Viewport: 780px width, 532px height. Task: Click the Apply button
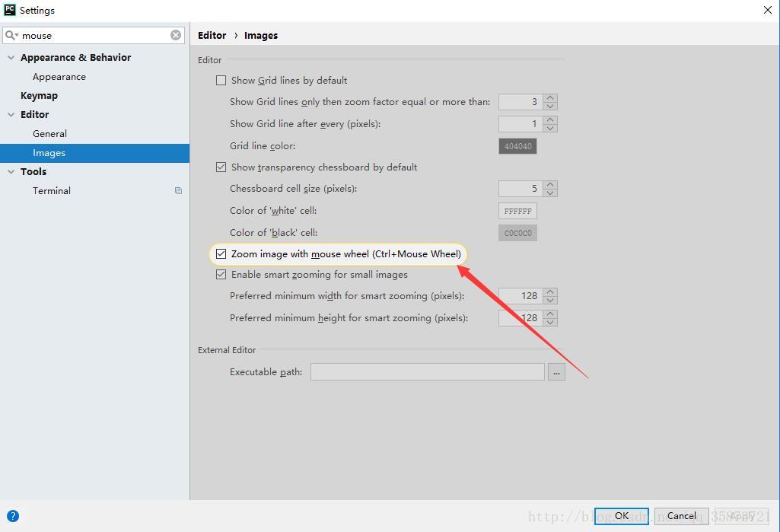[742, 516]
